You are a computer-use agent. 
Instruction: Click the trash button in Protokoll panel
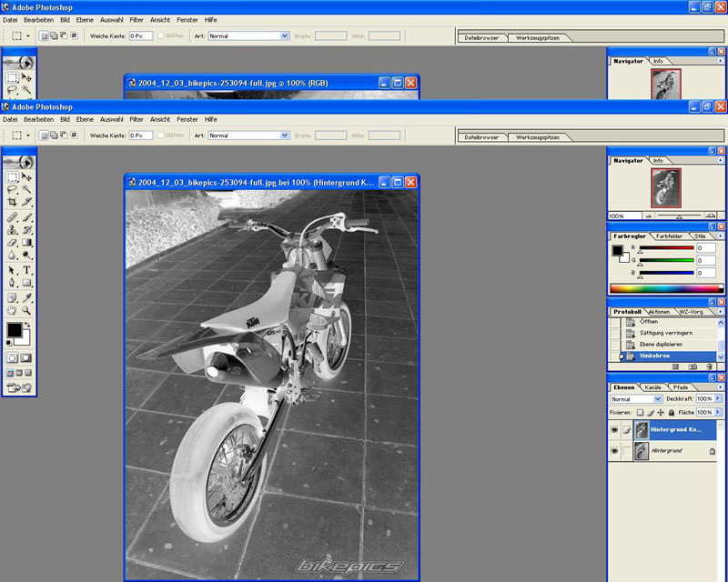[710, 366]
